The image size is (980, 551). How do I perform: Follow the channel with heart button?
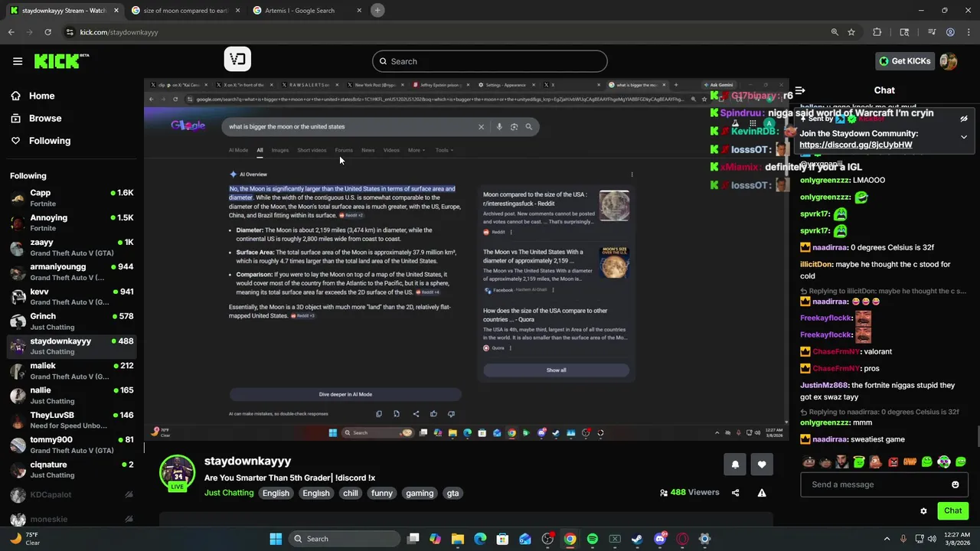[x=762, y=465]
